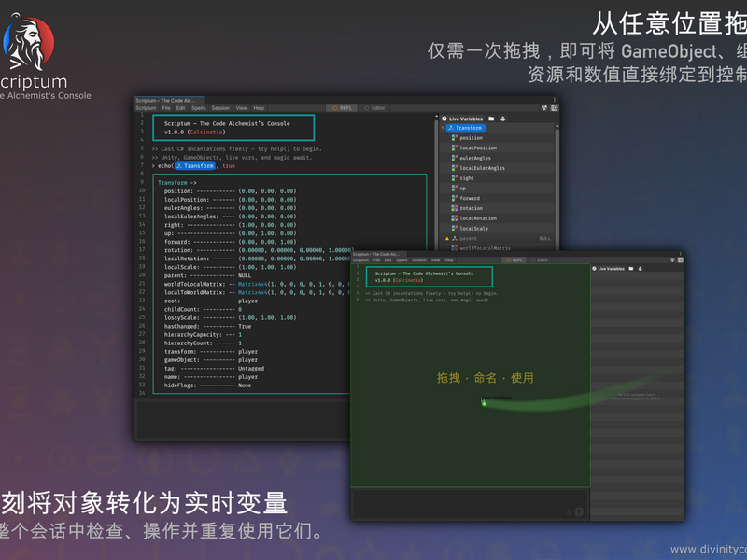Click the Scriptum alchemist logo
This screenshot has width=747, height=560.
[x=29, y=43]
